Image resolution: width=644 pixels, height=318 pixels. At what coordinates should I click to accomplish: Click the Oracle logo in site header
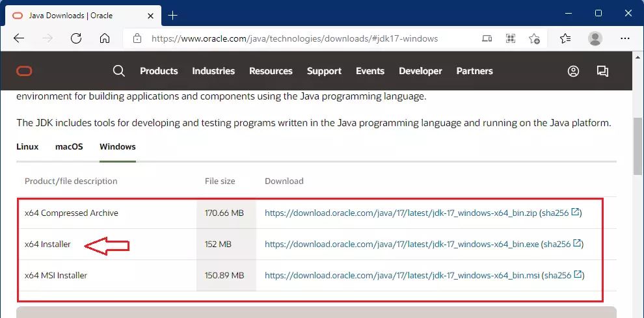pos(24,71)
